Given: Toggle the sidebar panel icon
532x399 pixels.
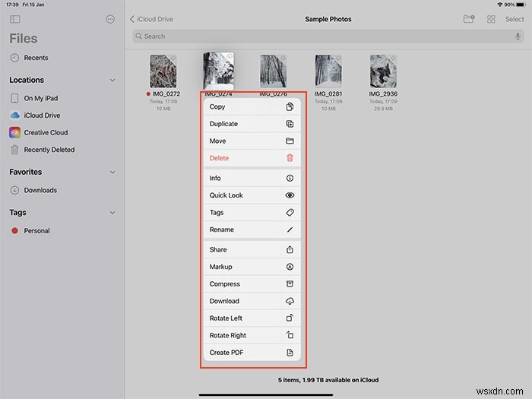Looking at the screenshot, I should (15, 19).
